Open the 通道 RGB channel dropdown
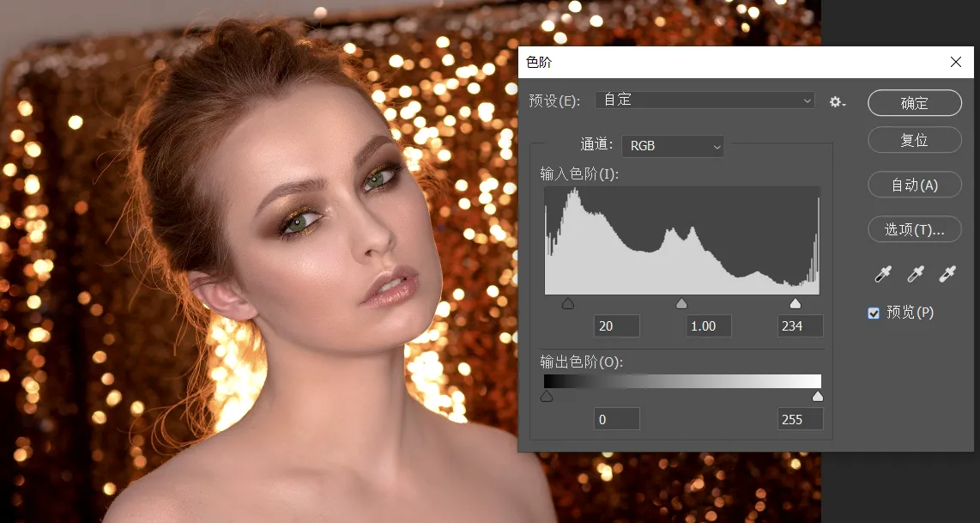 pos(673,146)
